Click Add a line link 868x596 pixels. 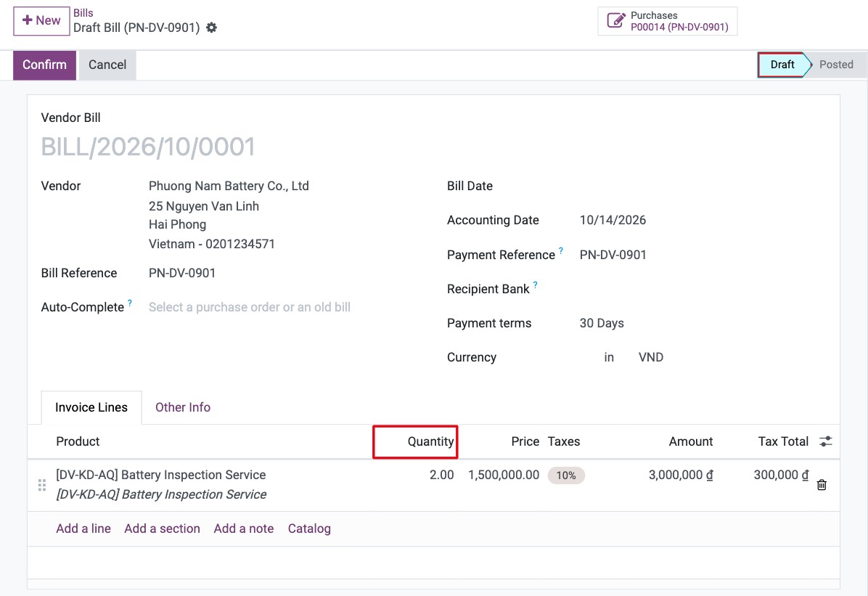[x=83, y=528]
